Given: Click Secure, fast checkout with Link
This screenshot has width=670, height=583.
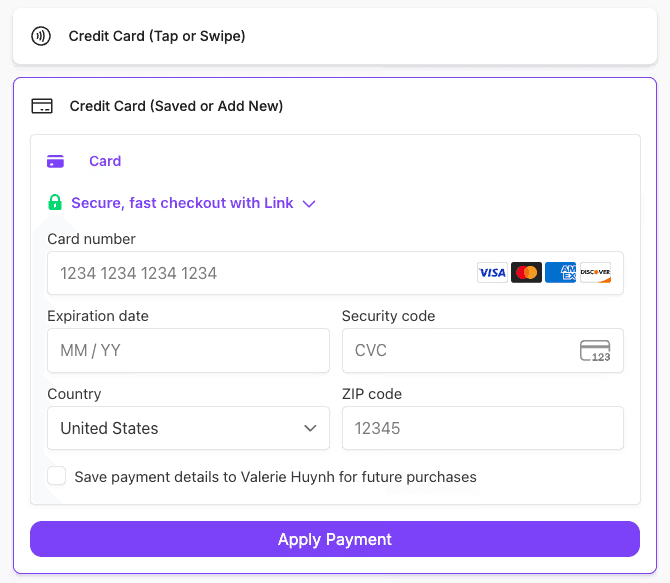Looking at the screenshot, I should click(182, 203).
